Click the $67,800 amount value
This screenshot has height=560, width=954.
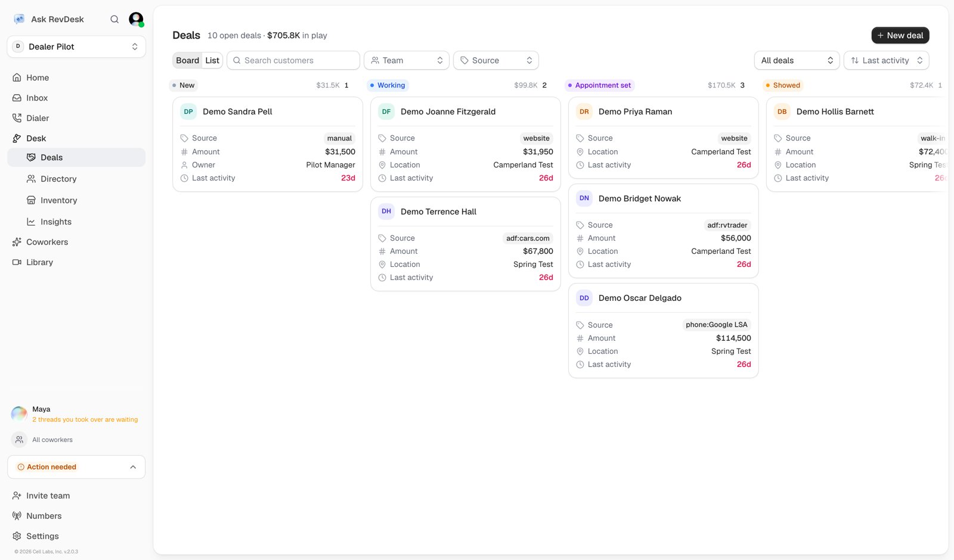click(x=538, y=251)
